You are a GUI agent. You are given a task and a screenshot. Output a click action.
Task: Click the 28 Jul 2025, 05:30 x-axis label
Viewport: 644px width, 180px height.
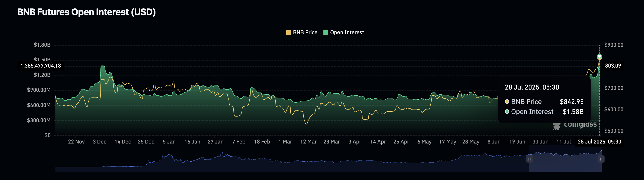point(599,142)
